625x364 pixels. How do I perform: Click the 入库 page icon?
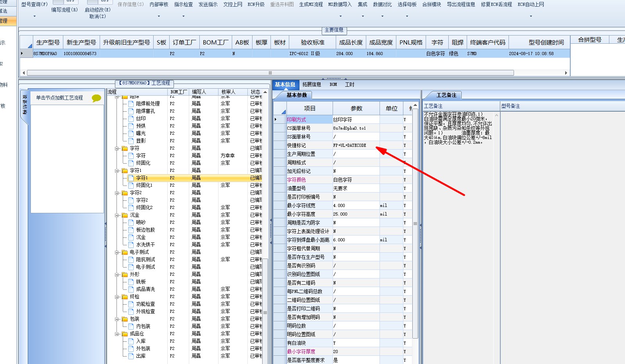(x=131, y=341)
